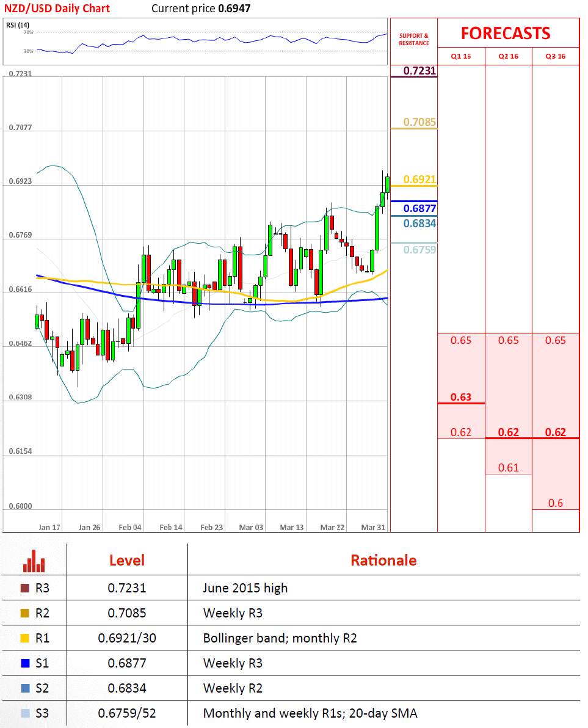Click the RSI (14) label

(x=18, y=25)
